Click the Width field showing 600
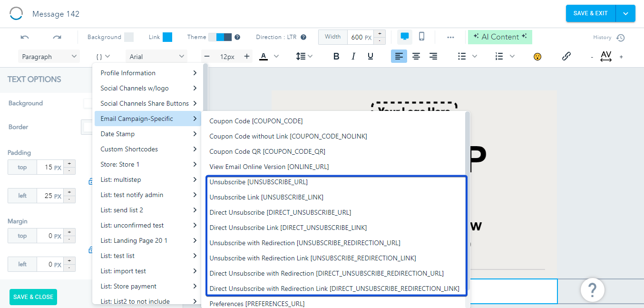644x308 pixels. coord(361,37)
